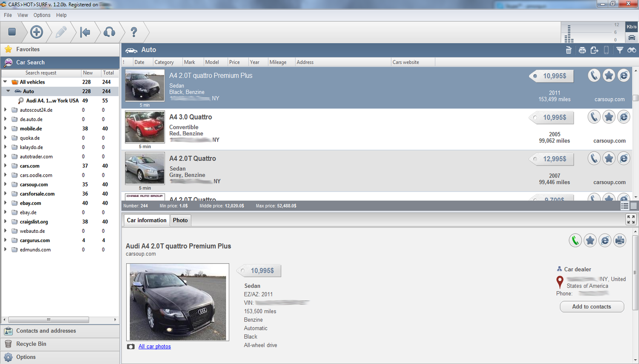This screenshot has width=639, height=364.
Task: Call seller of A4 2.0T quattro Premium Plus
Action: pos(594,76)
